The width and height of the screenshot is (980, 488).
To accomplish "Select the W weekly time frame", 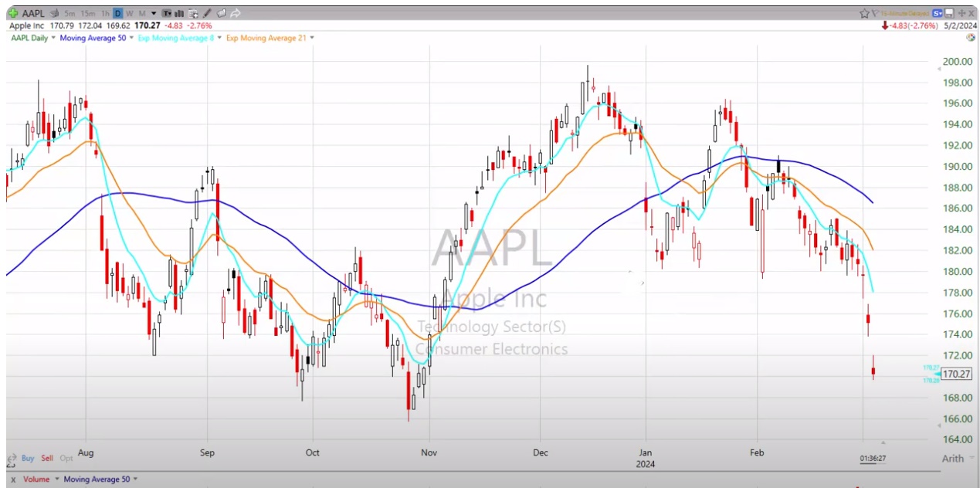I will (130, 14).
